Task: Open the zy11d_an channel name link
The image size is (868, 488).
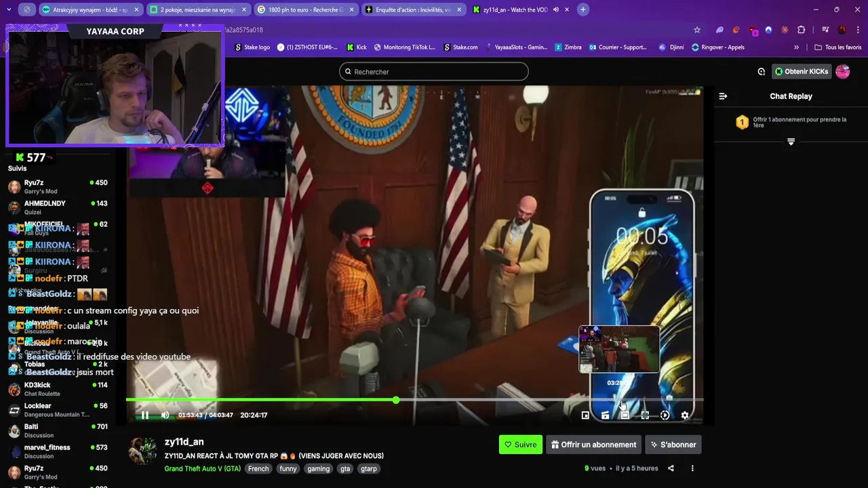Action: [184, 442]
